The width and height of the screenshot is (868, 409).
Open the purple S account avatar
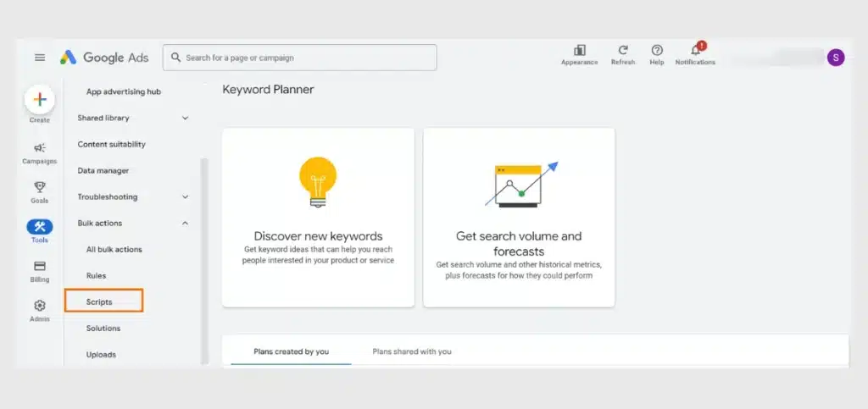pos(836,58)
